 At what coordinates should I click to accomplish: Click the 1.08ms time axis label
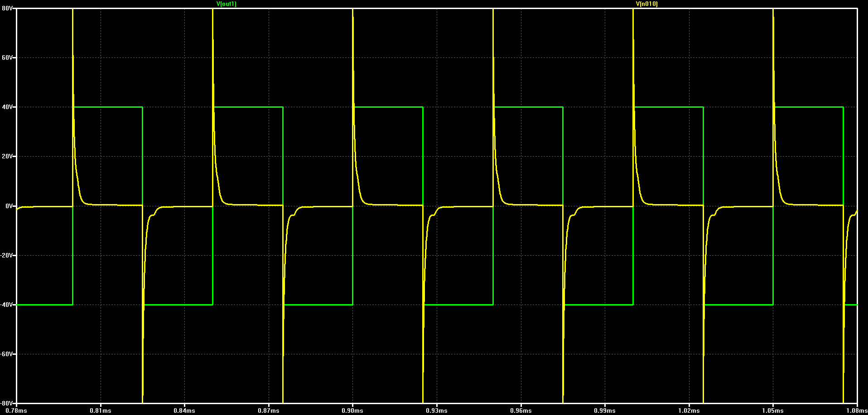pos(857,411)
